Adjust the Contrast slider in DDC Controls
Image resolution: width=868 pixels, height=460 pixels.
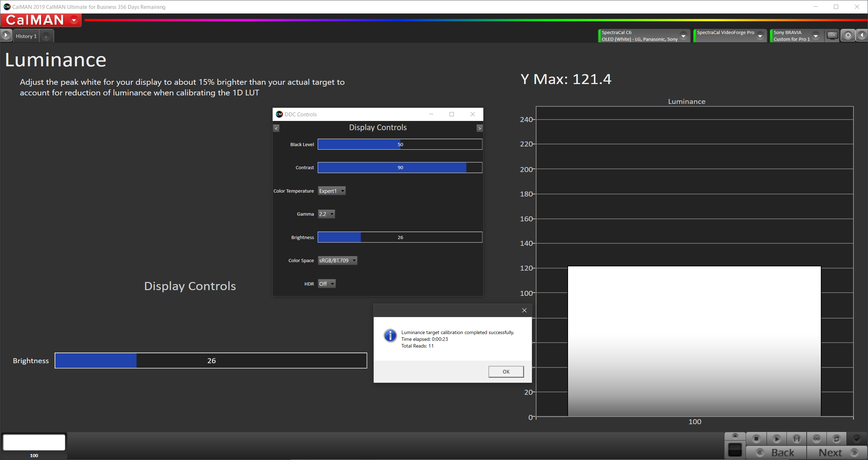400,167
